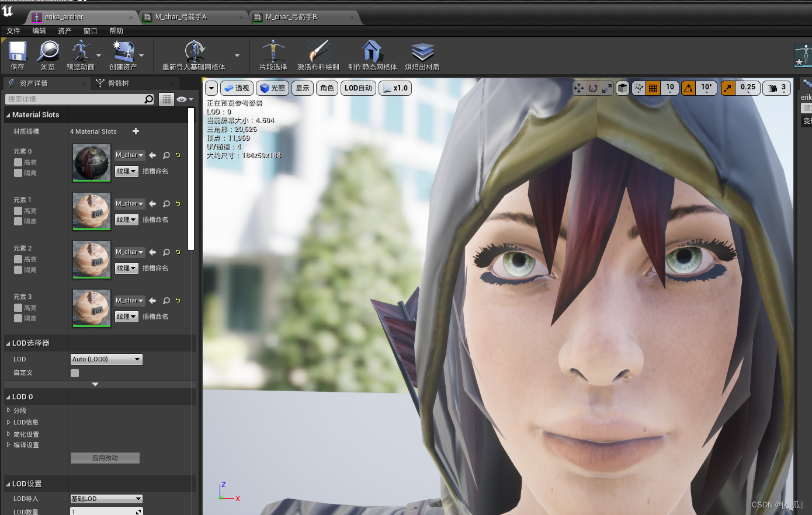Toggle rotation snapping angle icon
This screenshot has width=812, height=515.
coord(689,88)
